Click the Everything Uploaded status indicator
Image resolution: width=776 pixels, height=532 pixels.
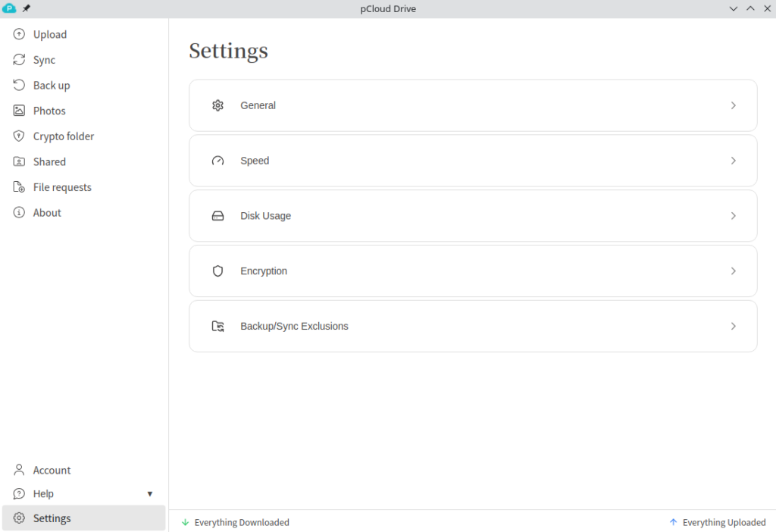[x=724, y=522]
